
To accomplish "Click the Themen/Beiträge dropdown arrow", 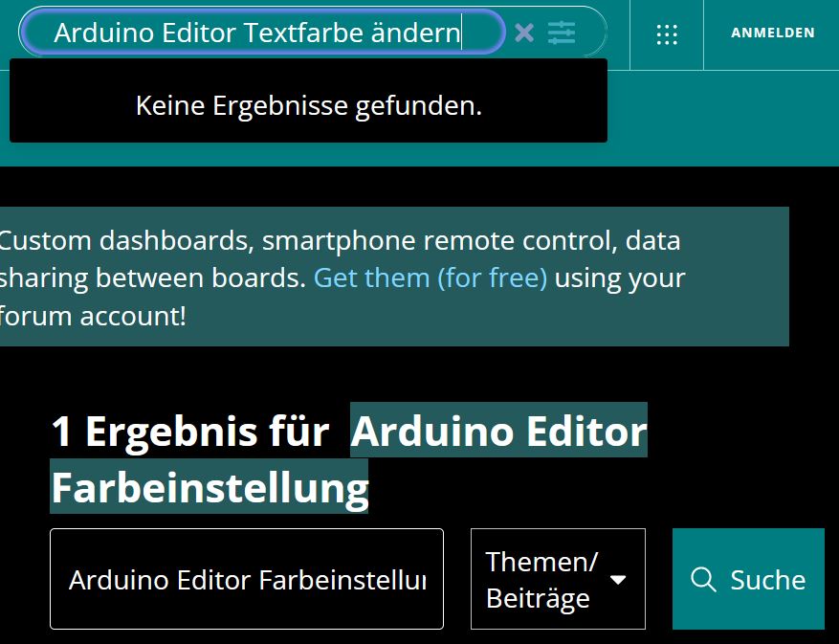I will [x=618, y=580].
